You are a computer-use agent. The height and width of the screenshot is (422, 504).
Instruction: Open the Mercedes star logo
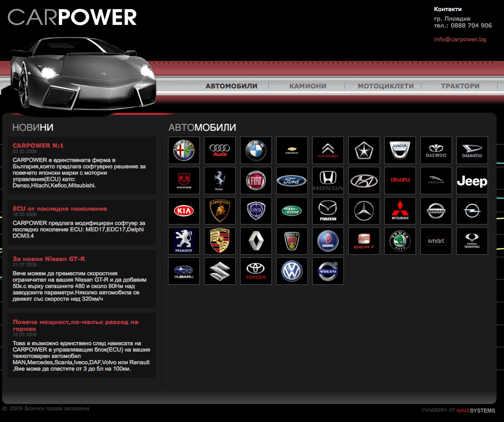coord(364,211)
